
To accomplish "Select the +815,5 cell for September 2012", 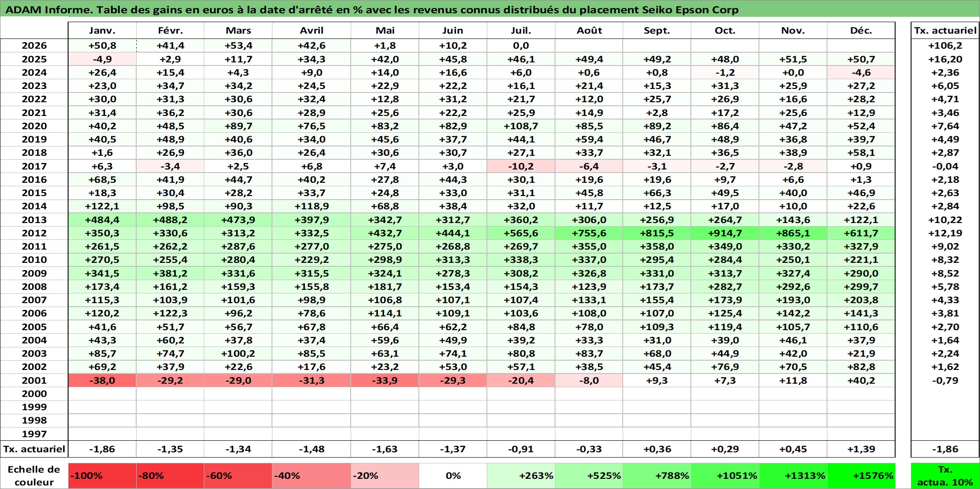I will [657, 233].
